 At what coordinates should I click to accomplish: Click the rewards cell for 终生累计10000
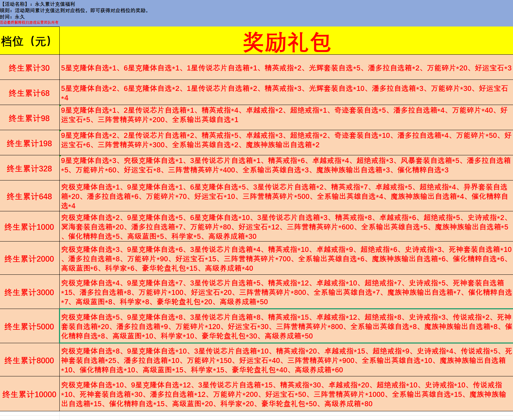point(286,394)
